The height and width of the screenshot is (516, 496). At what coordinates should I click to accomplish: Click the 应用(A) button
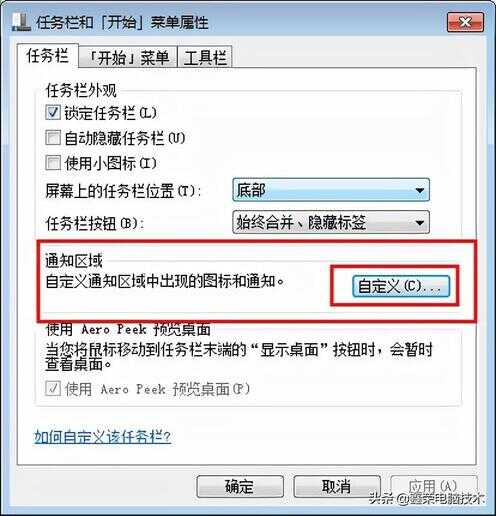[x=434, y=486]
